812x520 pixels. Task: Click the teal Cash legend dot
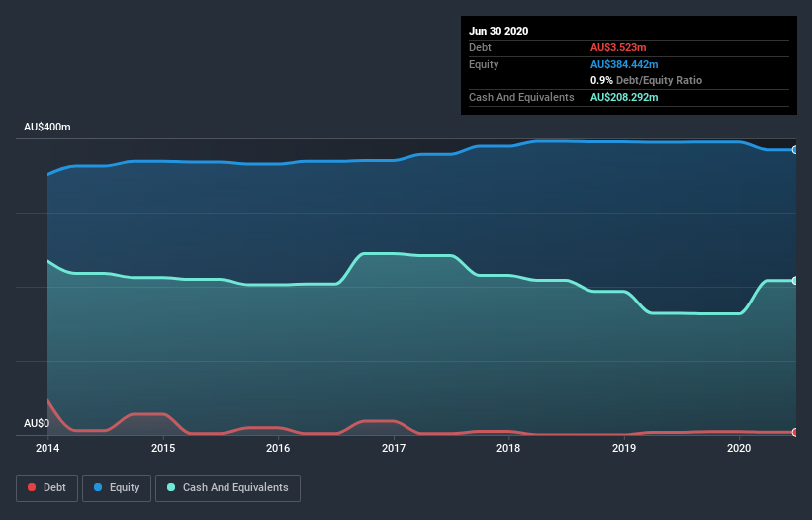pos(171,487)
